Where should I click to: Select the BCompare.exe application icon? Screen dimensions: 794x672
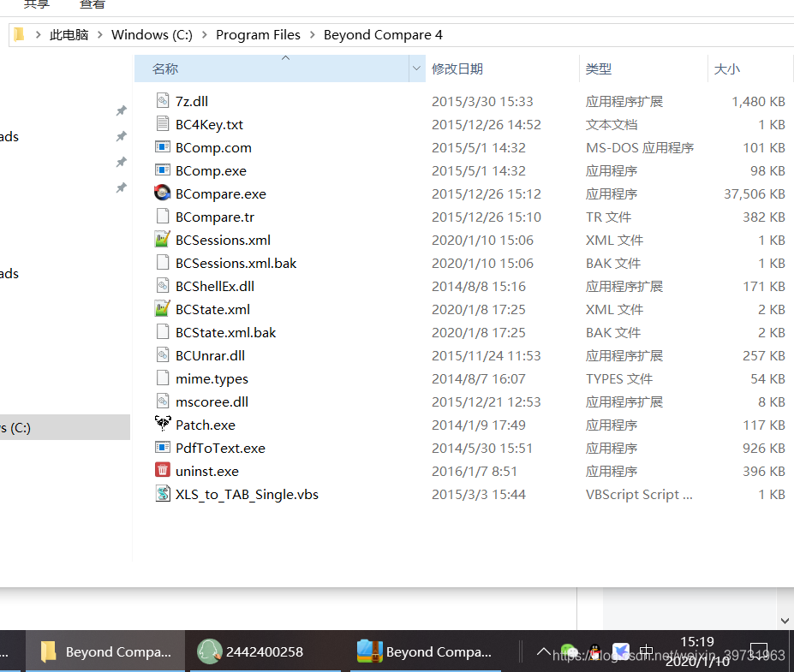[163, 193]
